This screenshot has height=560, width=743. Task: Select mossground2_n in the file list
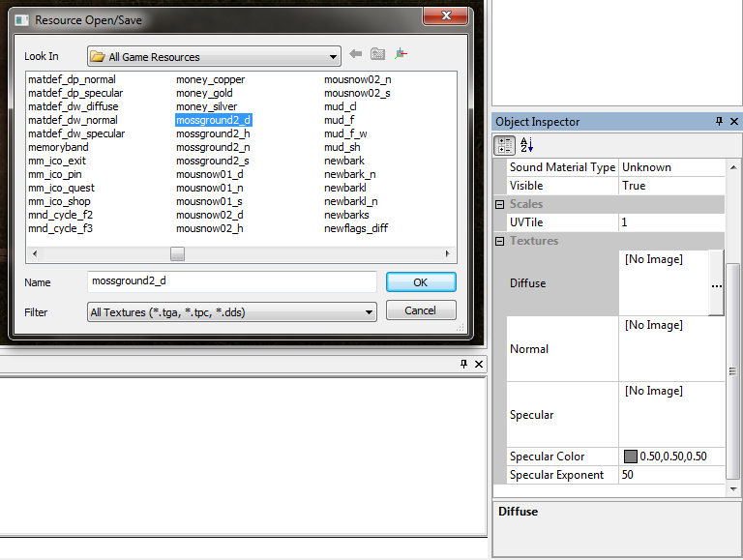[x=213, y=147]
